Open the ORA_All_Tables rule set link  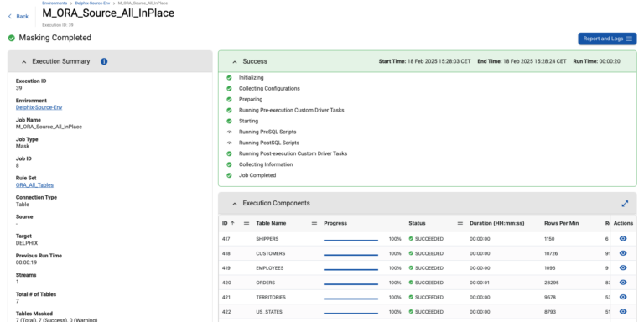(x=34, y=185)
